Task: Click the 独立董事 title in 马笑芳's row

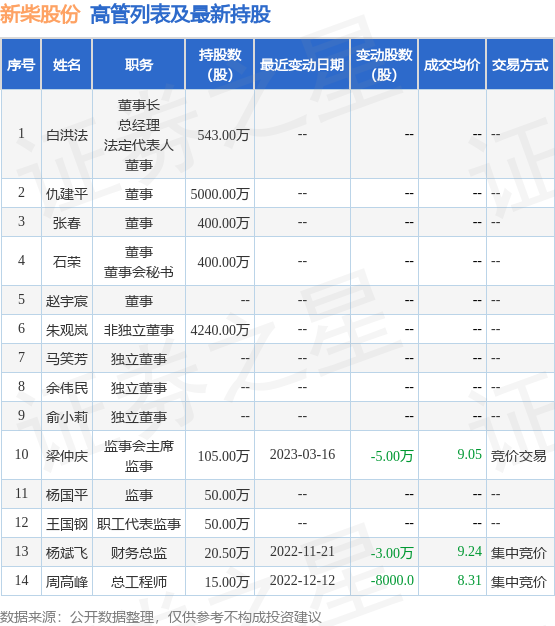Action: tap(139, 359)
